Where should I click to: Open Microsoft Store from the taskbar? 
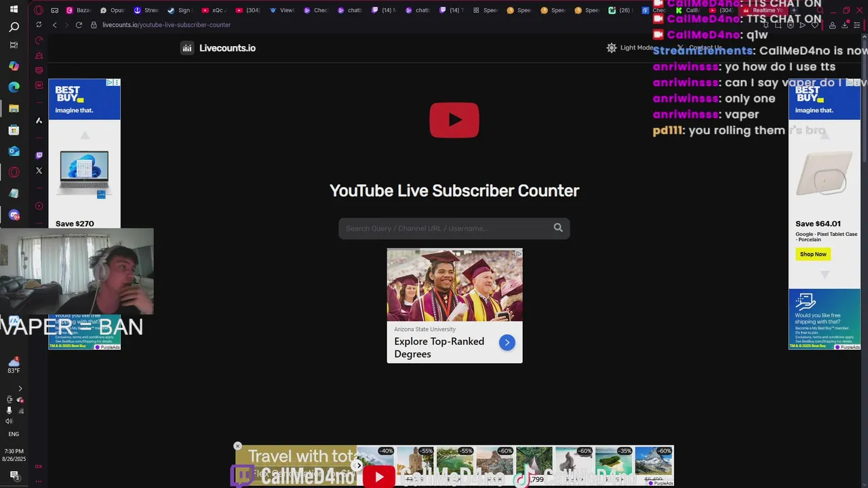[x=14, y=129]
